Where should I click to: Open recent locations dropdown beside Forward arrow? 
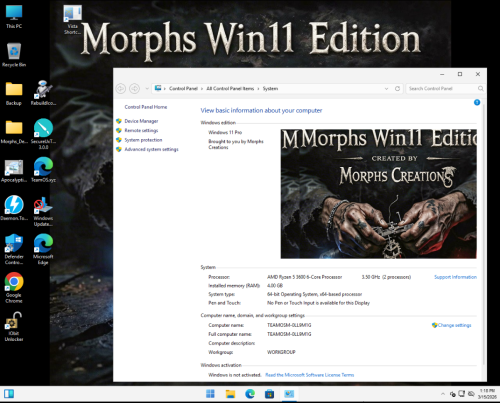click(147, 89)
